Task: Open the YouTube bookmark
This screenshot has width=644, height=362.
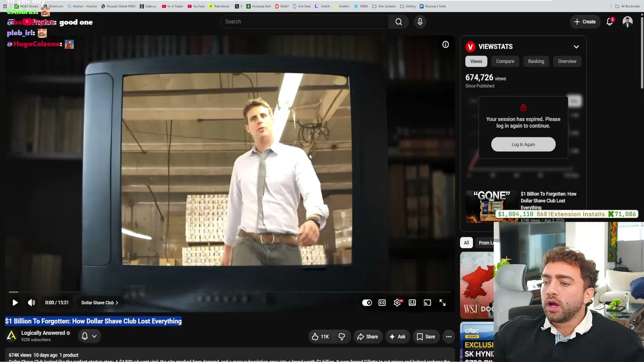Action: [x=196, y=7]
